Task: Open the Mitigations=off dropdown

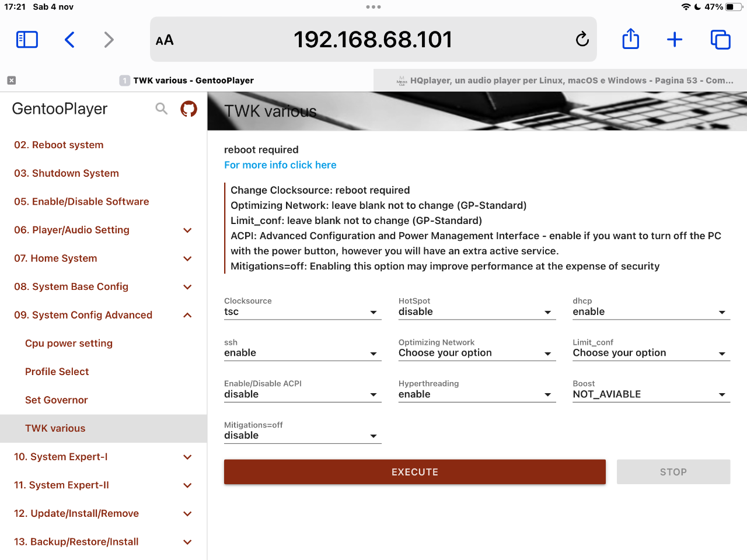Action: click(302, 436)
